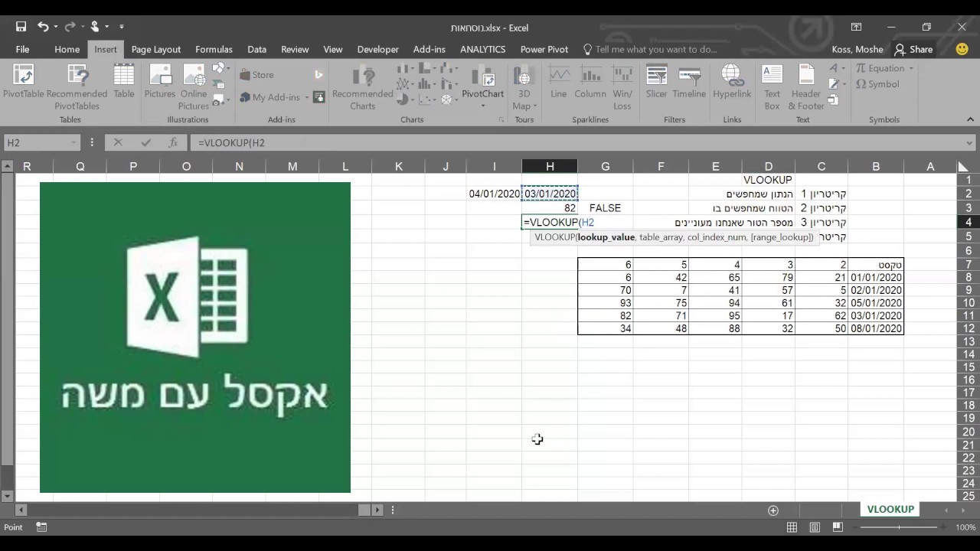This screenshot has height=551, width=980.
Task: Open the WordArt dropdown
Action: [x=836, y=68]
